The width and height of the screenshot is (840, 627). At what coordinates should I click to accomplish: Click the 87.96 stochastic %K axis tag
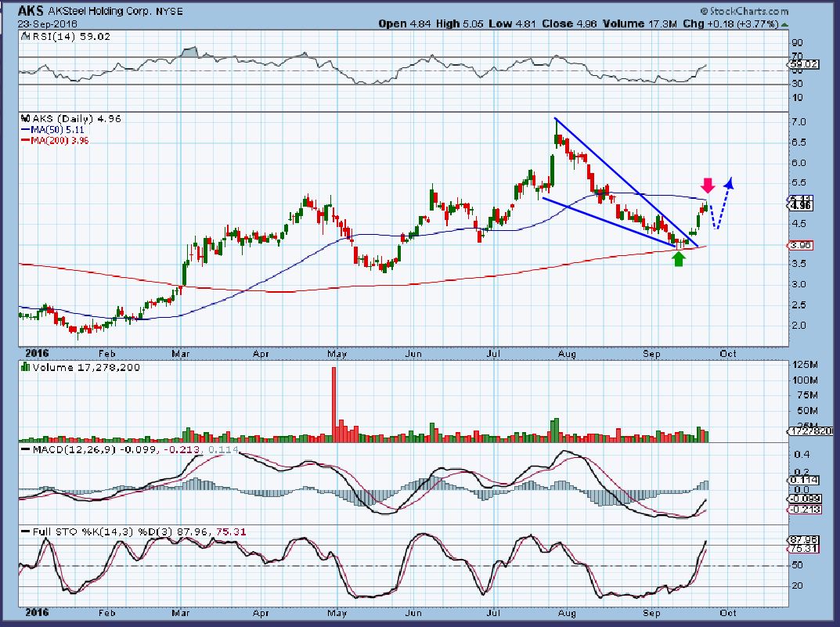[803, 540]
